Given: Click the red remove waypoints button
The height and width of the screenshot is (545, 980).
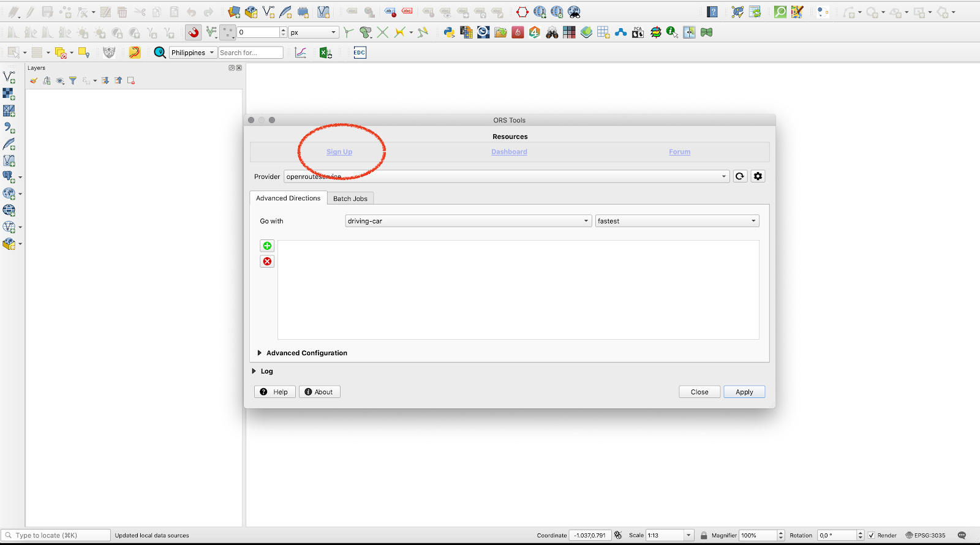Looking at the screenshot, I should [267, 261].
